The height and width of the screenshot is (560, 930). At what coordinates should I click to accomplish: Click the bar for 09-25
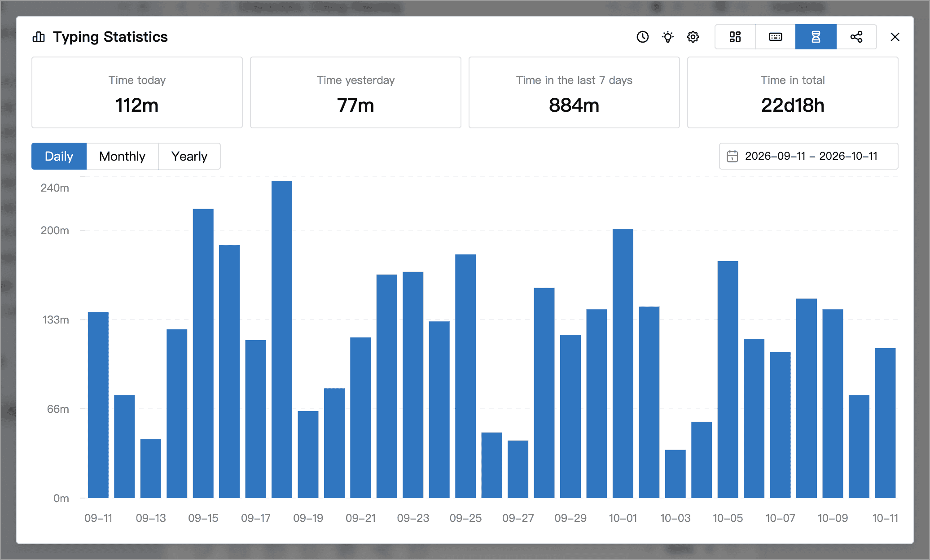(x=465, y=376)
